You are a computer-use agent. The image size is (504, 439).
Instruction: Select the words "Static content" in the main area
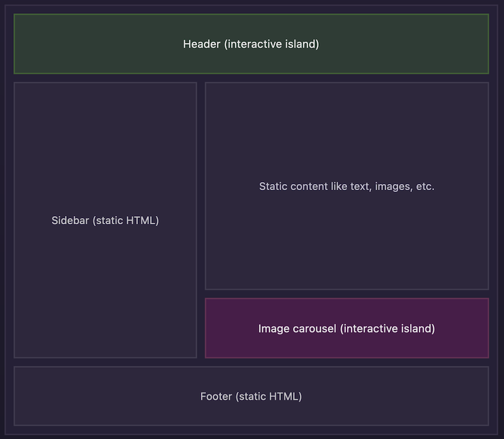pyautogui.click(x=293, y=186)
